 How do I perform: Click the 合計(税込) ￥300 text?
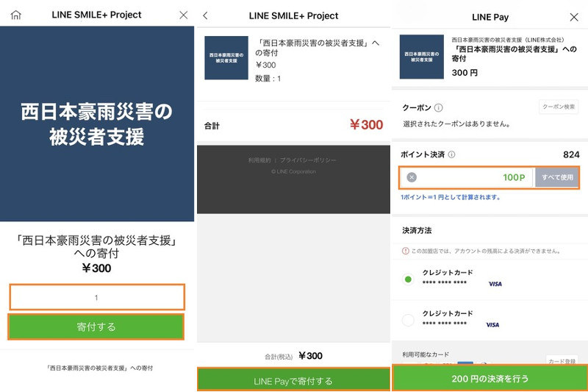pyautogui.click(x=293, y=356)
